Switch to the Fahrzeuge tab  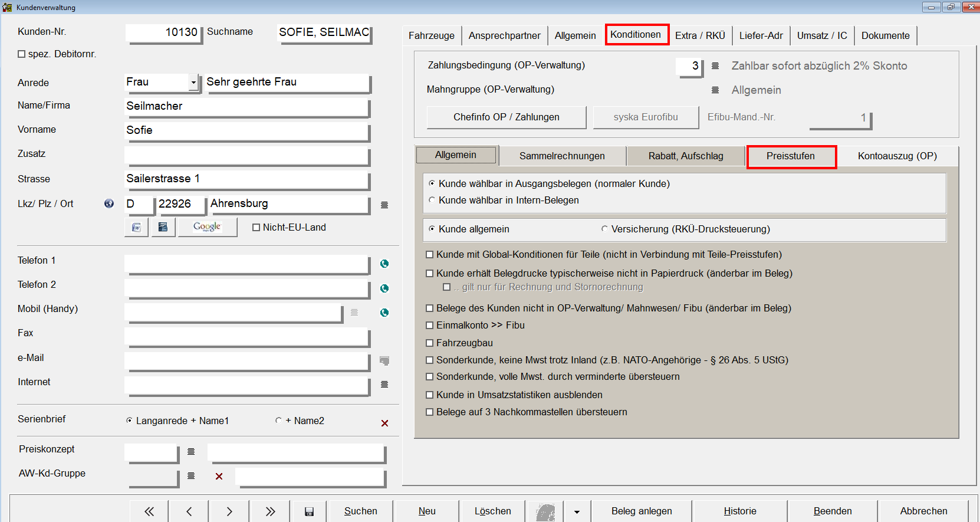click(x=432, y=35)
